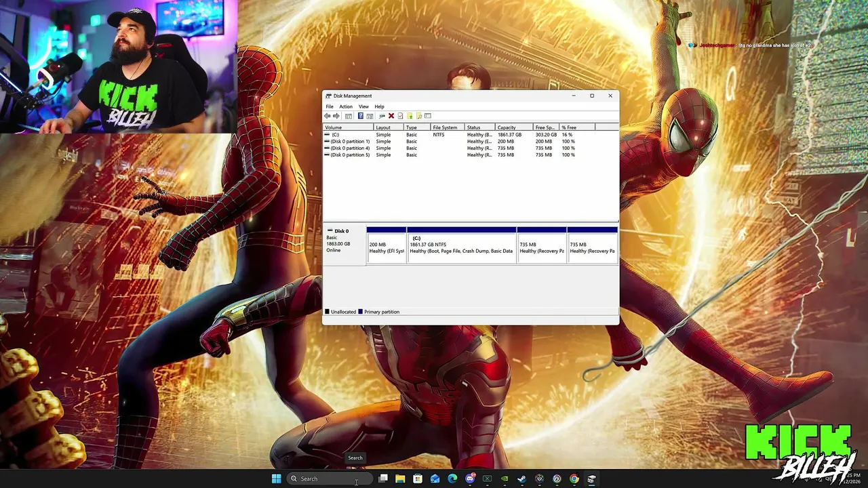Viewport: 868px width, 488px height.
Task: Open Microsoft Store from the taskbar
Action: click(418, 479)
